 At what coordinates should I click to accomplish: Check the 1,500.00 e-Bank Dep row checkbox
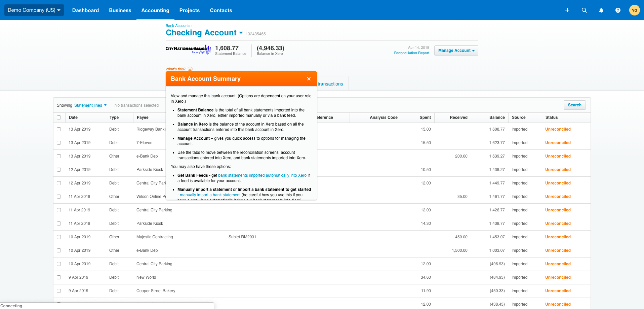tap(59, 250)
